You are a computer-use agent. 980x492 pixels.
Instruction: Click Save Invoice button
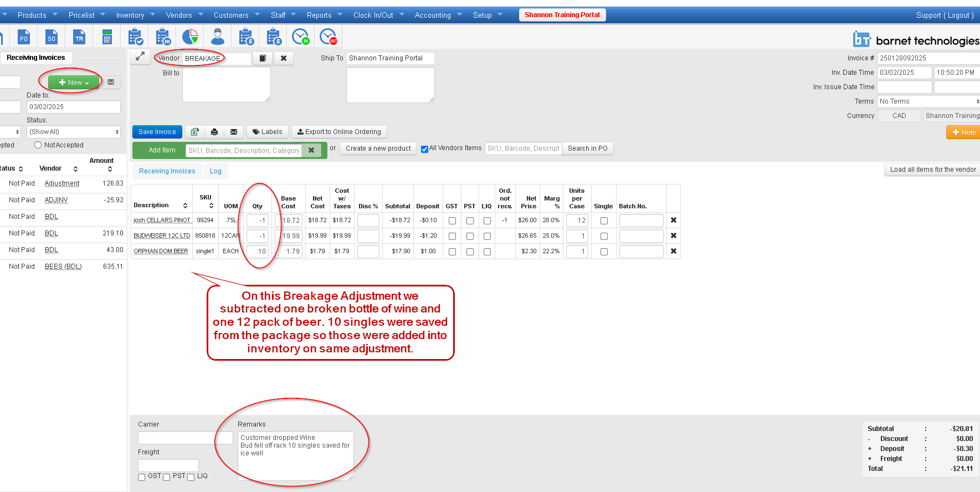(157, 132)
